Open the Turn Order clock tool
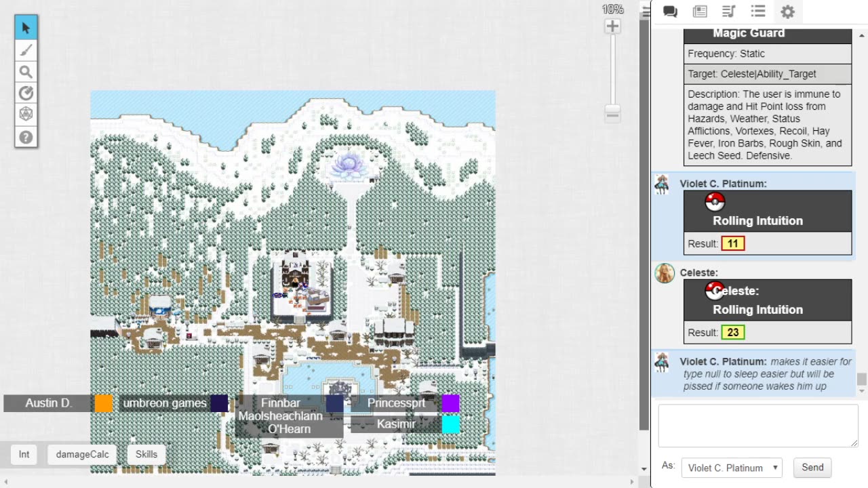The width and height of the screenshot is (868, 488). pos(26,94)
